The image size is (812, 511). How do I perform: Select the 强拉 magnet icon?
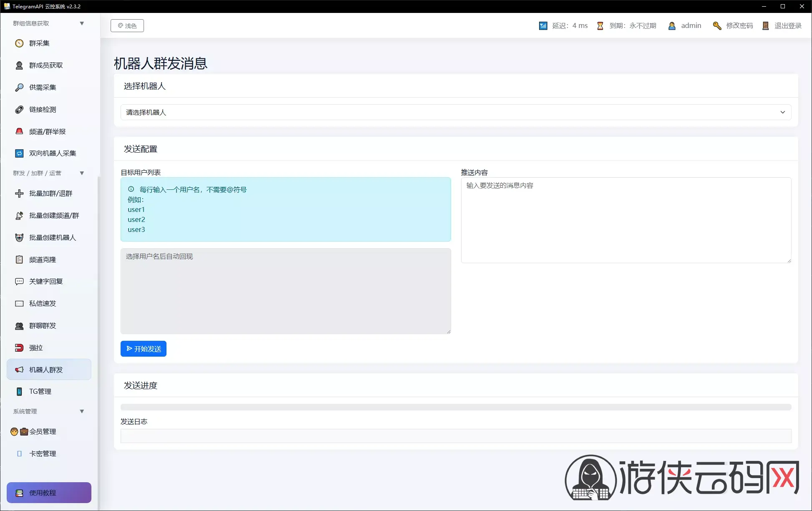coord(19,348)
